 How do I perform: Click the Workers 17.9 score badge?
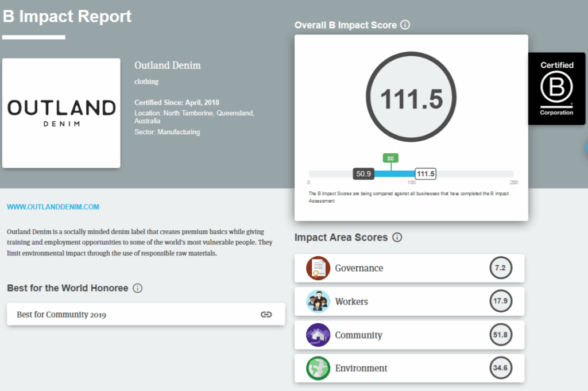501,301
